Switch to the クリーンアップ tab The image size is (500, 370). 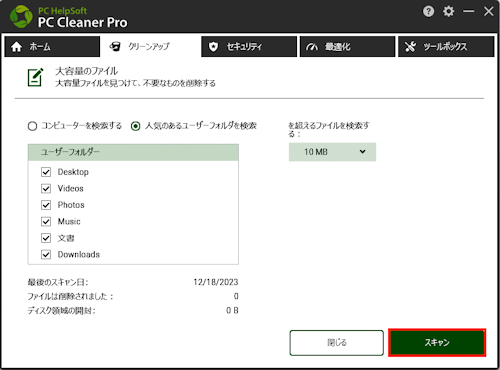pyautogui.click(x=150, y=47)
